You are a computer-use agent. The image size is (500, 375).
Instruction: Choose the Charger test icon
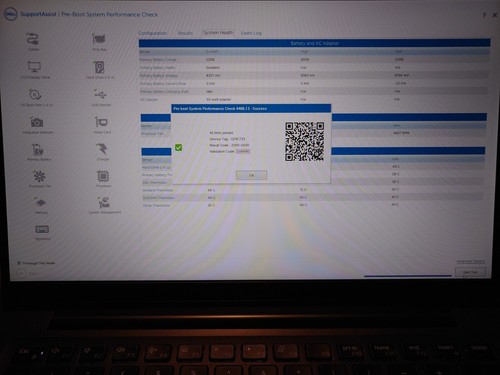pyautogui.click(x=102, y=149)
